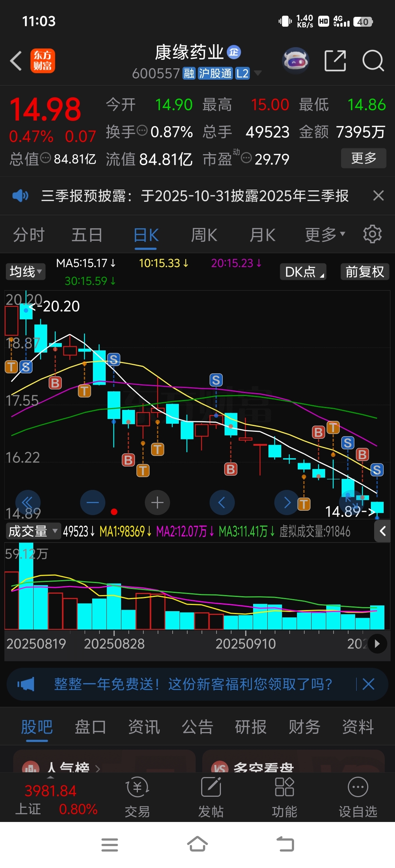Screen dimensions: 395x868
Task: Tap the 虚拟成交量:91846 value
Action: tap(315, 531)
